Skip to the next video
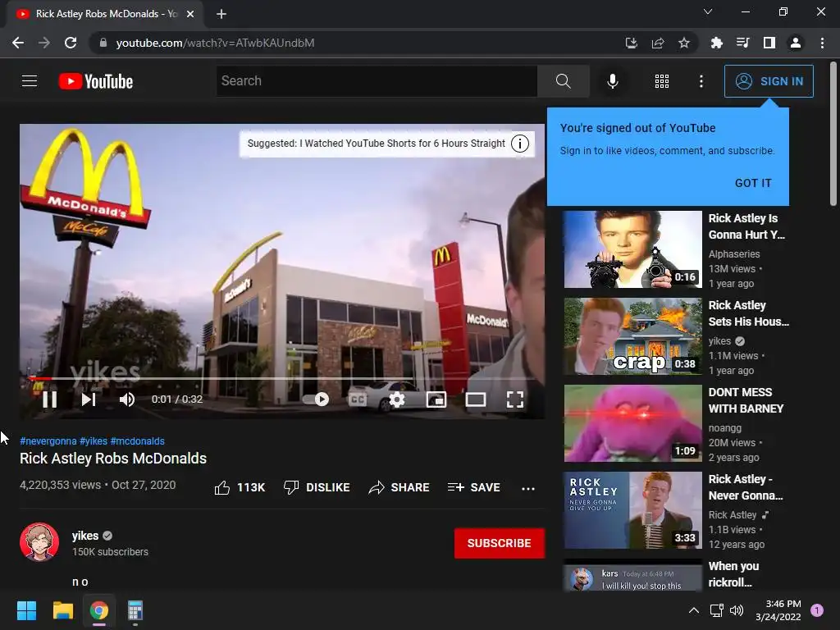Screen dimensions: 840x630 [x=89, y=399]
